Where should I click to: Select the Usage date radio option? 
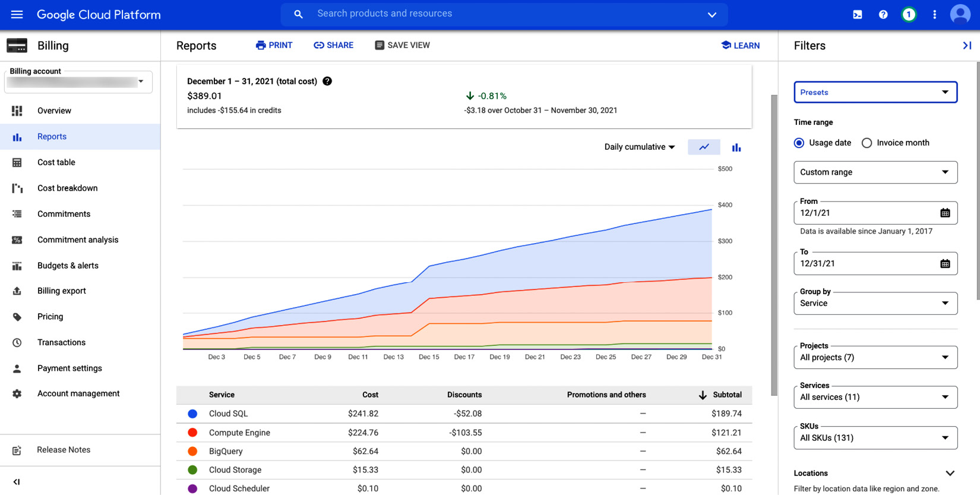coord(799,143)
